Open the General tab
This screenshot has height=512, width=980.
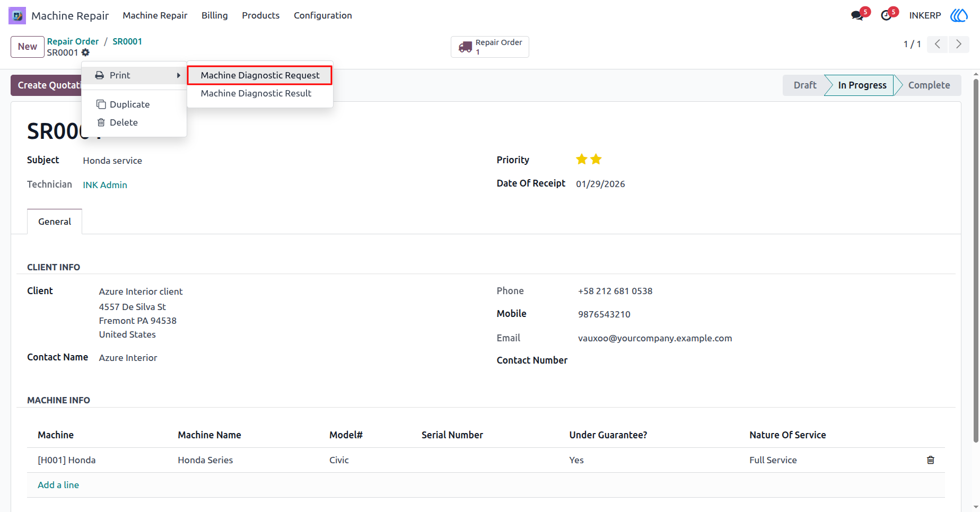[x=55, y=222]
